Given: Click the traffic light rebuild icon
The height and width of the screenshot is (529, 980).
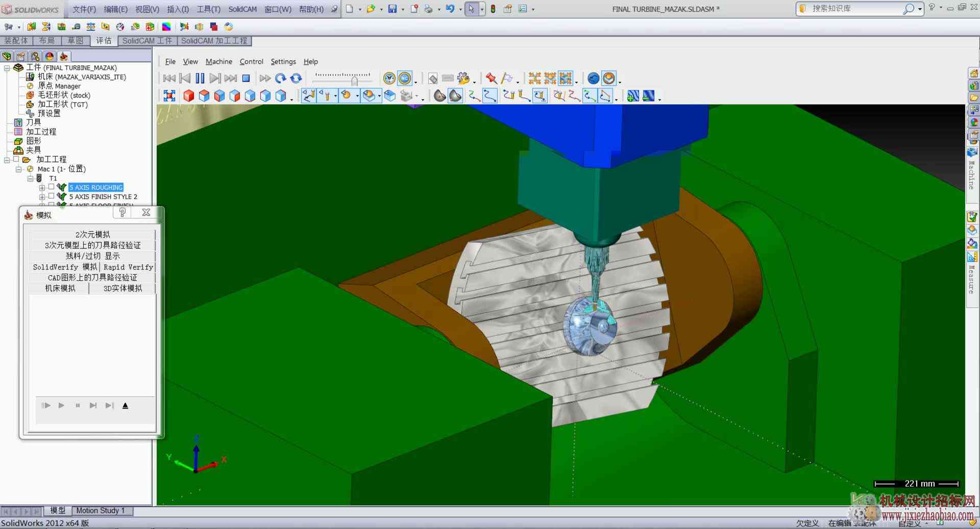Looking at the screenshot, I should [x=493, y=9].
